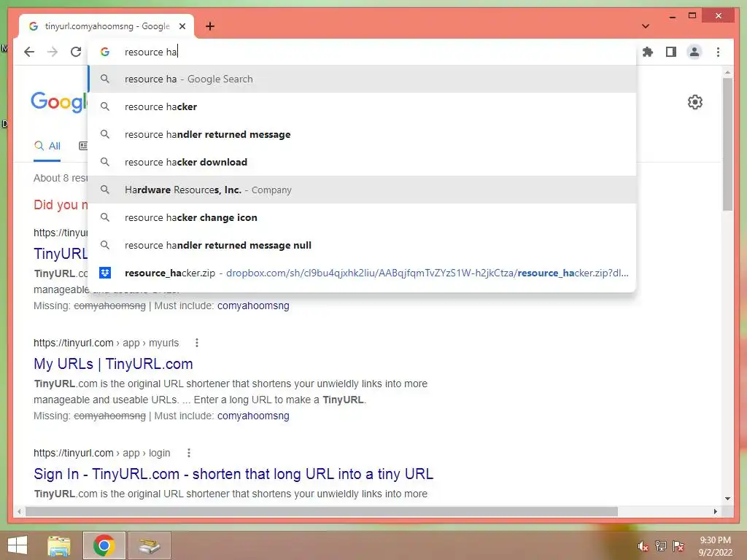Click the horizontal scrollbar right arrow
The height and width of the screenshot is (560, 747).
(715, 511)
